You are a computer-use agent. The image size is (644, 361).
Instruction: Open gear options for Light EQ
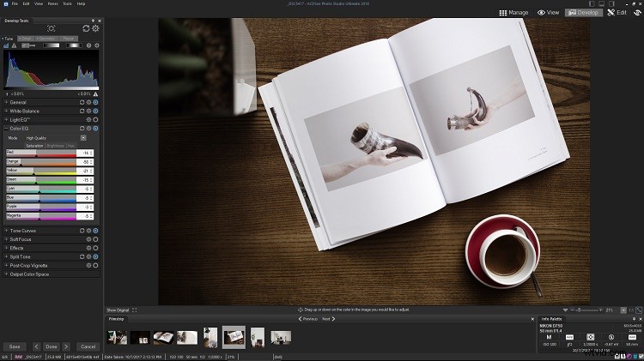(x=88, y=120)
